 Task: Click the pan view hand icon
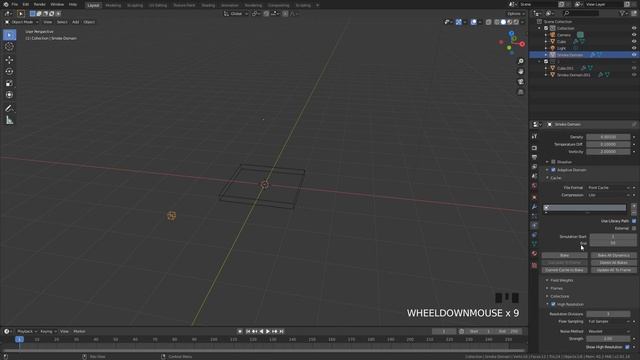click(x=520, y=71)
